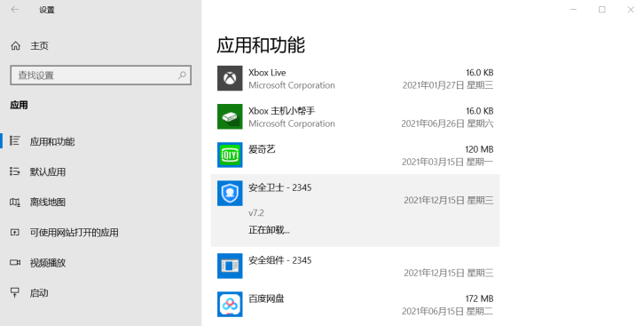Click the 应用和功能 sidebar icon
644x326 pixels.
15,141
